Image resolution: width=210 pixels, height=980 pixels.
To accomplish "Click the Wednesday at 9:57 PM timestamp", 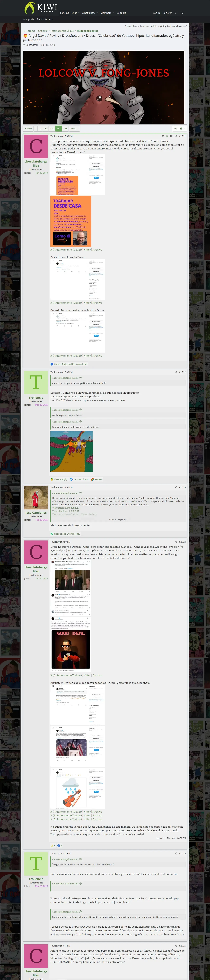I will pyautogui.click(x=61, y=487).
